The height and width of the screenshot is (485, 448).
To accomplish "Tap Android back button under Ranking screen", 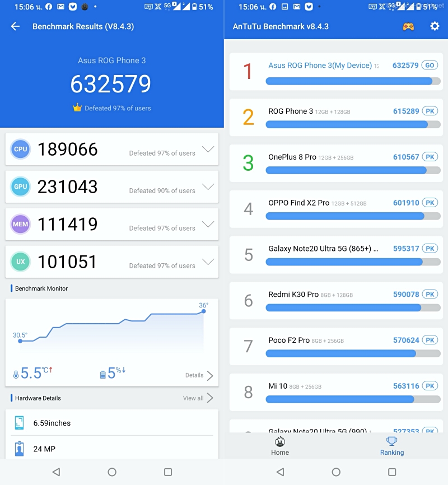I will click(280, 472).
